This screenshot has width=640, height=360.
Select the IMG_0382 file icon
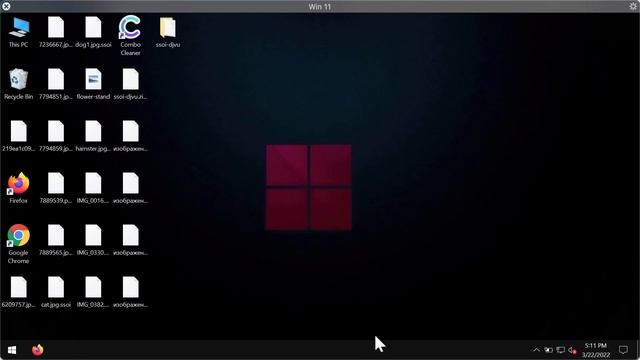pos(93,292)
